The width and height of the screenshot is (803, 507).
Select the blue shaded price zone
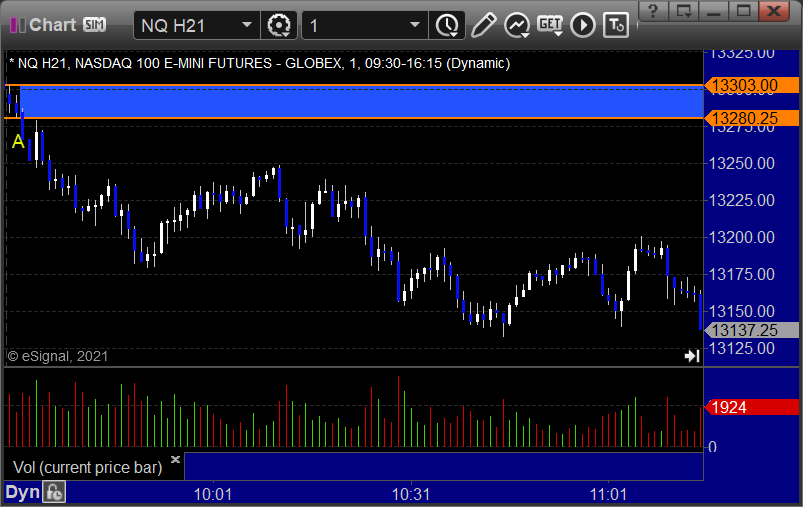361,102
